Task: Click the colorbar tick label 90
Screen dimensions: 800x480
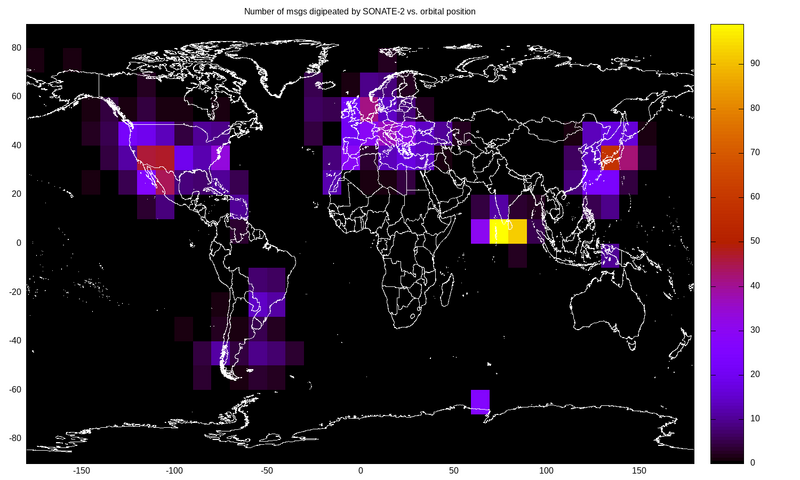Action: (x=756, y=64)
